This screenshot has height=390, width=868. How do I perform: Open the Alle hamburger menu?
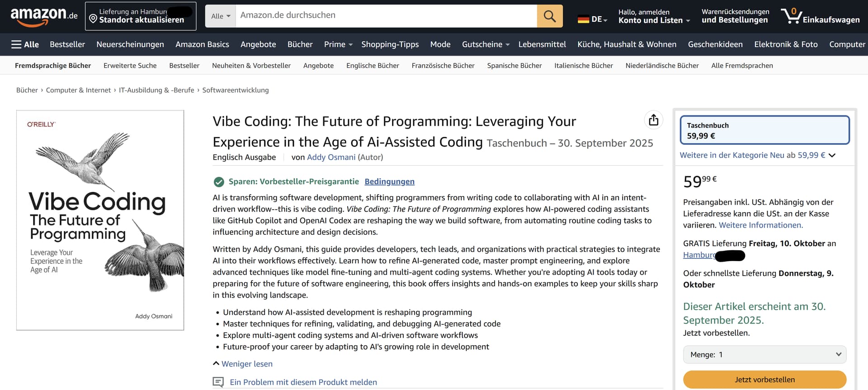[25, 44]
